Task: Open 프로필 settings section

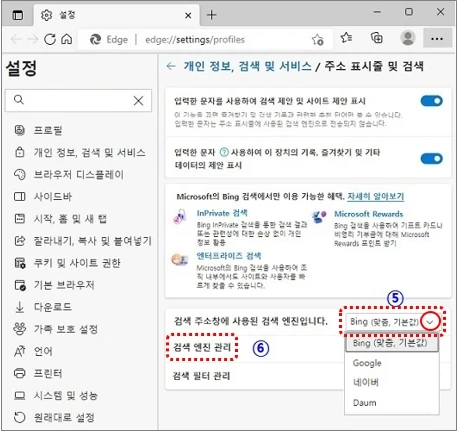Action: 38,130
